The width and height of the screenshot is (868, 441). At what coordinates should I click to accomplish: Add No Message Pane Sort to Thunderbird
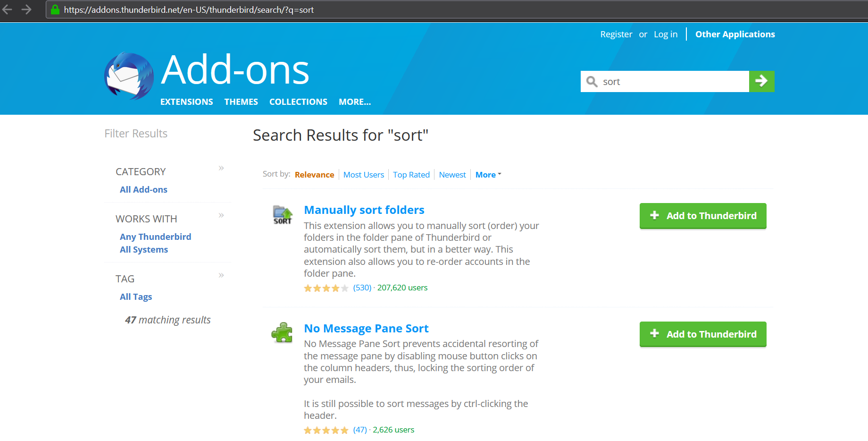pos(703,334)
